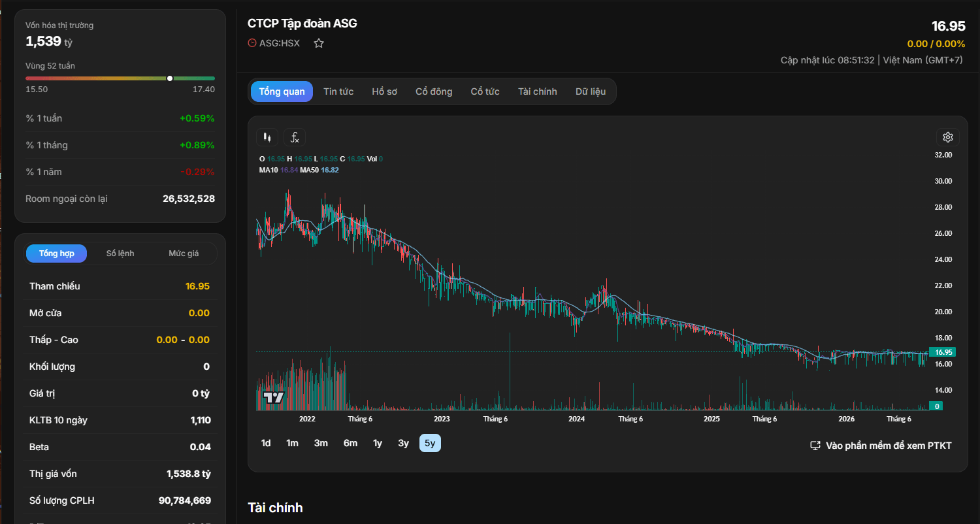This screenshot has height=524, width=980.
Task: Click the Thấp - Cao row label
Action: click(54, 340)
